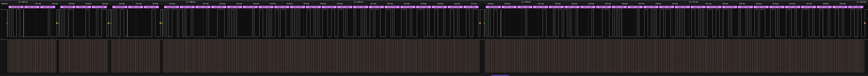Select the last orange stop marker at far right

coord(865,23)
